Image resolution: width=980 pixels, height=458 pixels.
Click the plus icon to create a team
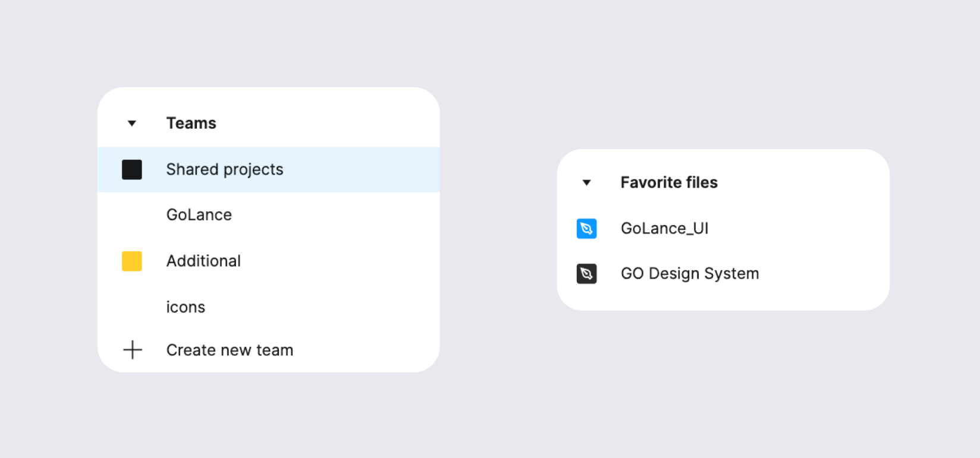pos(133,350)
